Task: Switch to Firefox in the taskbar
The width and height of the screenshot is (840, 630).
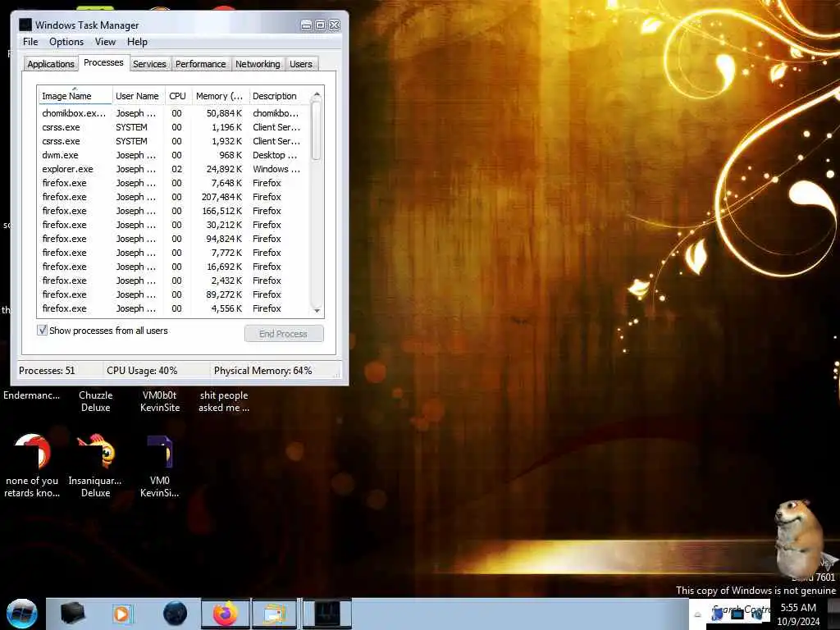Action: coord(226,614)
